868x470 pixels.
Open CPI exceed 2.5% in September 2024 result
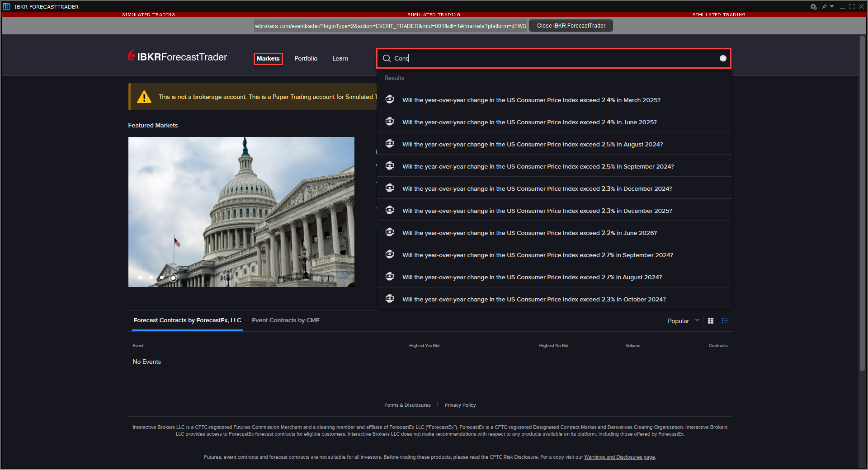pyautogui.click(x=554, y=166)
